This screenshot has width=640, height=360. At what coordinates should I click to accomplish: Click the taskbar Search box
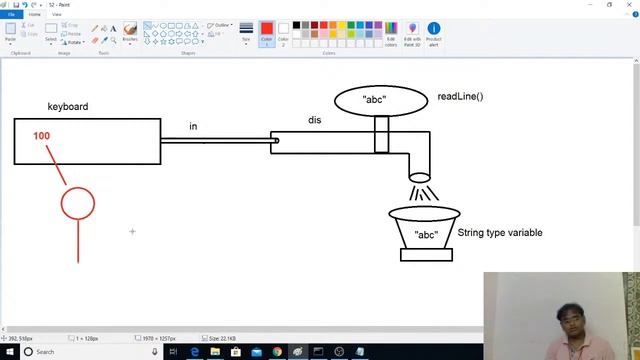tap(91, 352)
